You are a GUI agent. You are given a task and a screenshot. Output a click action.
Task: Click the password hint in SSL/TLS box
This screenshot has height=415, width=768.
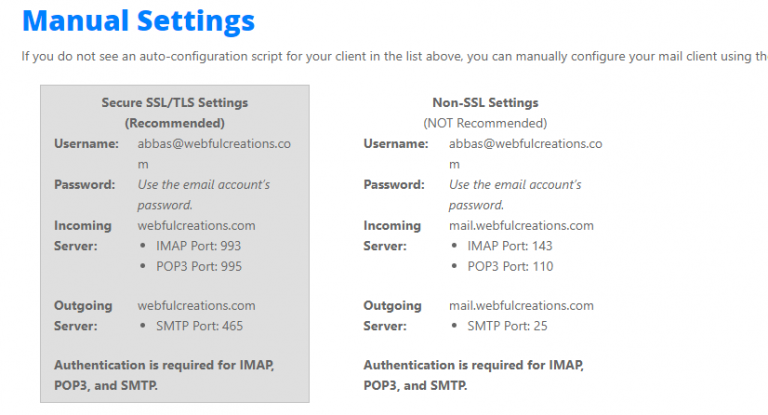(203, 194)
